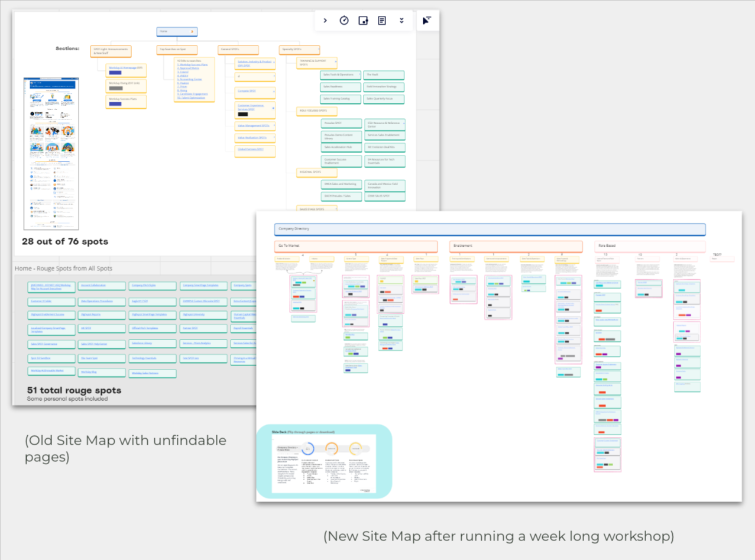Collapse the toolbar with the double chevron
The image size is (755, 560).
401,21
